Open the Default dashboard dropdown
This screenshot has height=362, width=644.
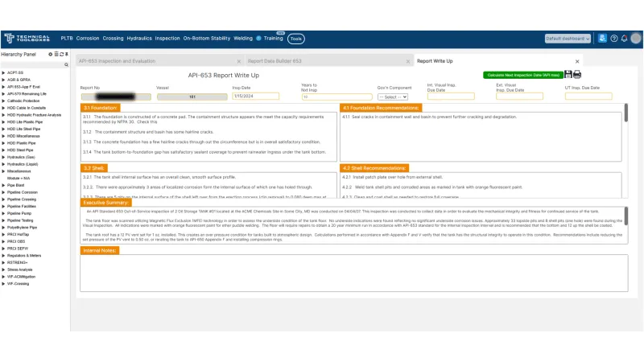tap(568, 38)
